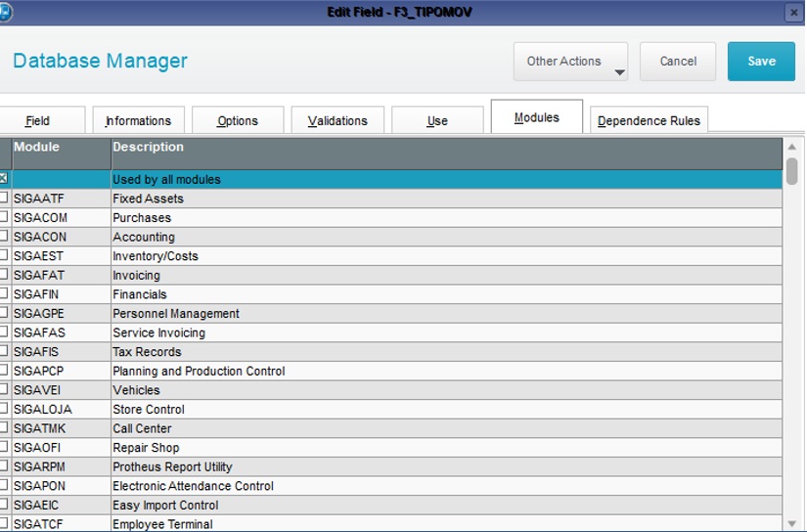Toggle the SIGARPM Report Utility checkbox
This screenshot has width=807, height=532.
click(x=4, y=465)
